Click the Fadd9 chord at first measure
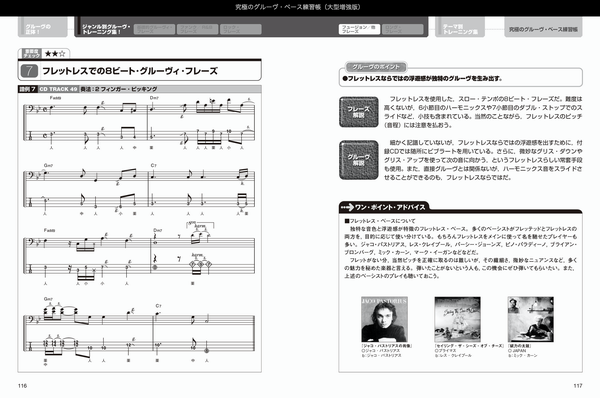This screenshot has height=398, width=600. tap(55, 98)
